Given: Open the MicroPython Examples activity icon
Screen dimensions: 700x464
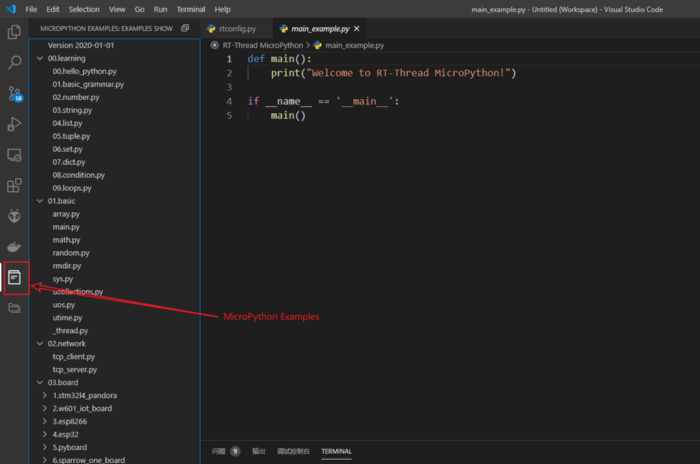Looking at the screenshot, I should pos(14,277).
